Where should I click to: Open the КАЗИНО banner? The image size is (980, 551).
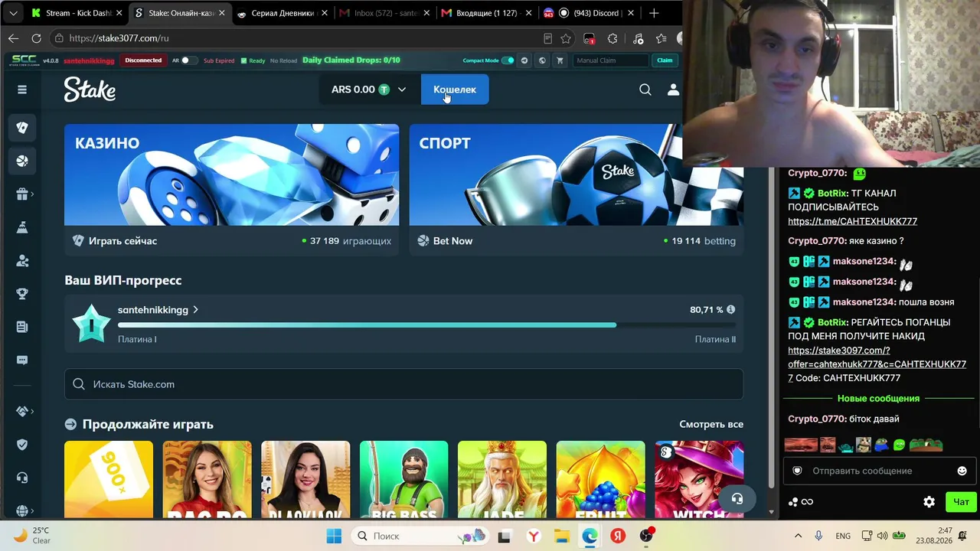coord(231,175)
